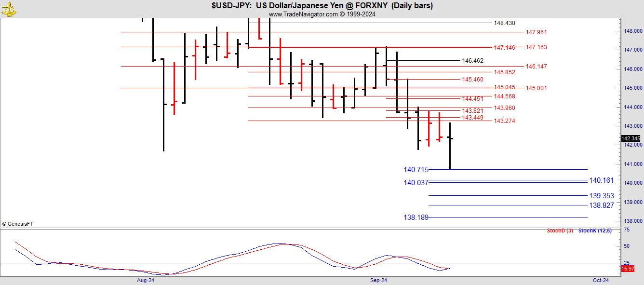The image size is (644, 285).
Task: Click the StochD (3) indicator legend
Action: (x=560, y=231)
